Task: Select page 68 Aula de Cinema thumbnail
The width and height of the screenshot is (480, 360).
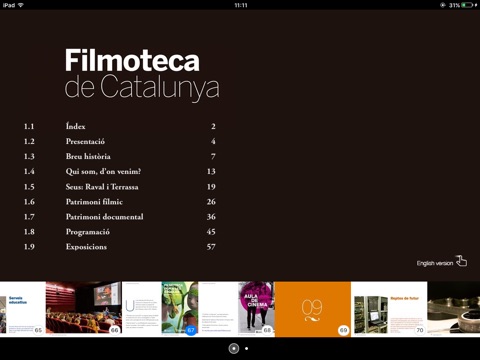Action: click(236, 309)
